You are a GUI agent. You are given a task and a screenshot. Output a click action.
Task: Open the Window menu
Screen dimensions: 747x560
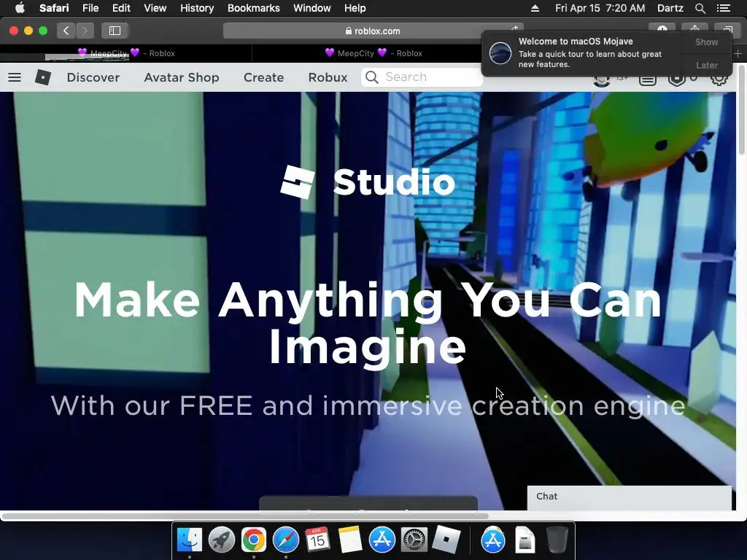point(312,8)
